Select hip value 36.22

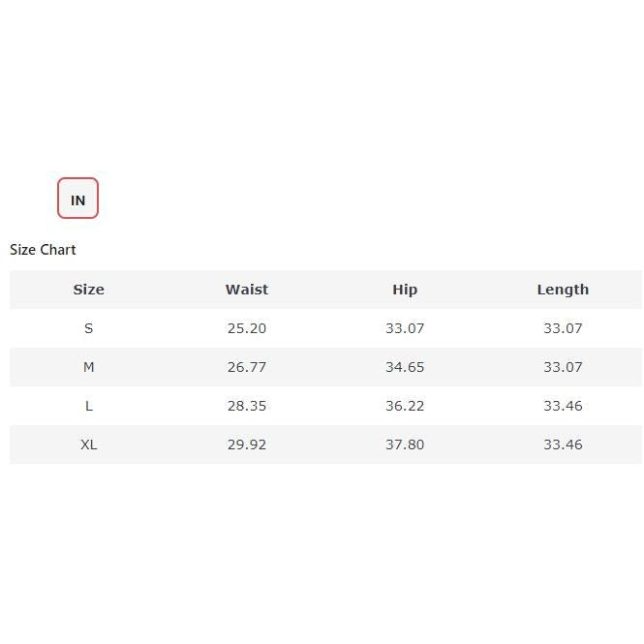(405, 406)
